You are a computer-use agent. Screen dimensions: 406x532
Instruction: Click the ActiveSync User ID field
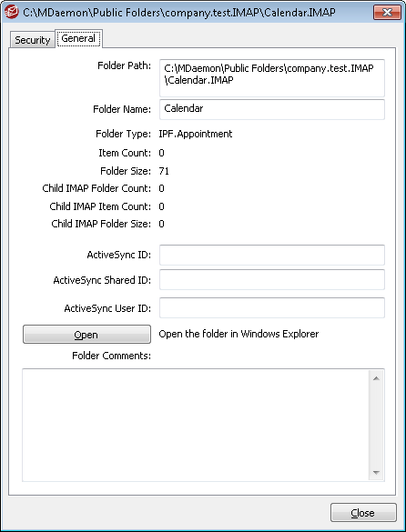[272, 307]
